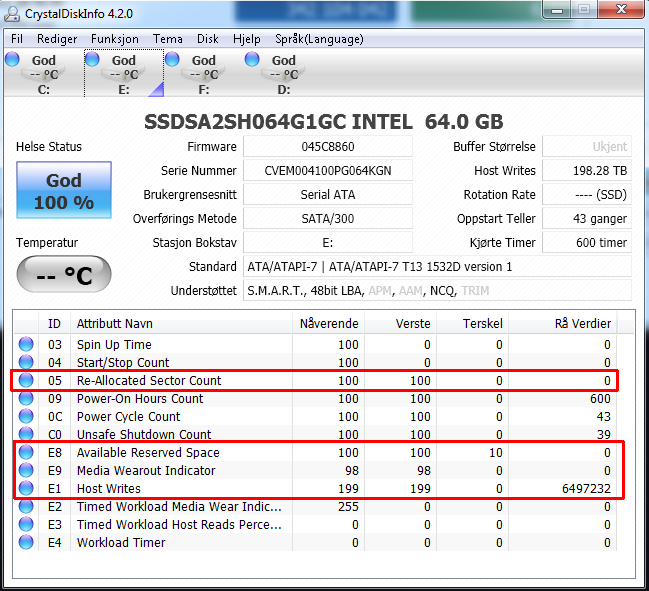Click the Standard ATA/ATAPI-7 field

437,267
